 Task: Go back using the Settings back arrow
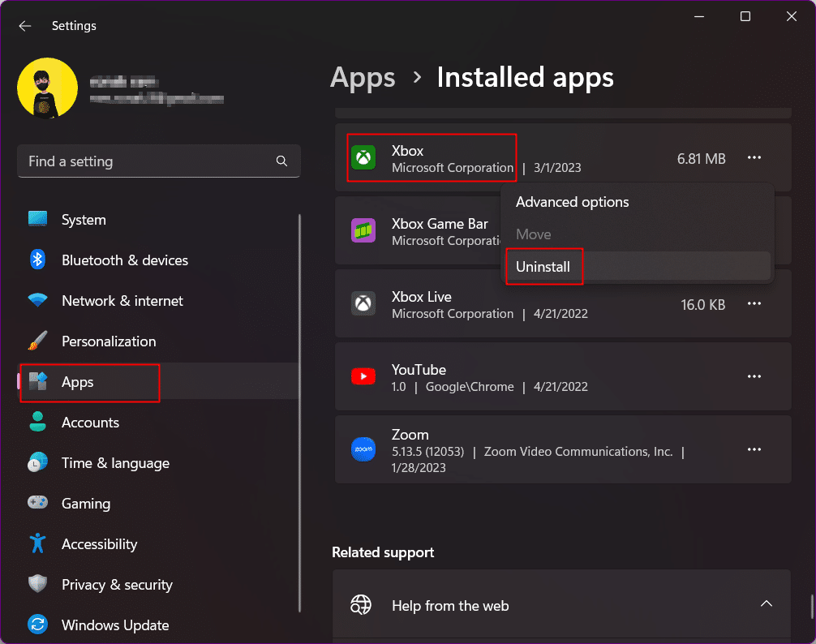point(24,26)
